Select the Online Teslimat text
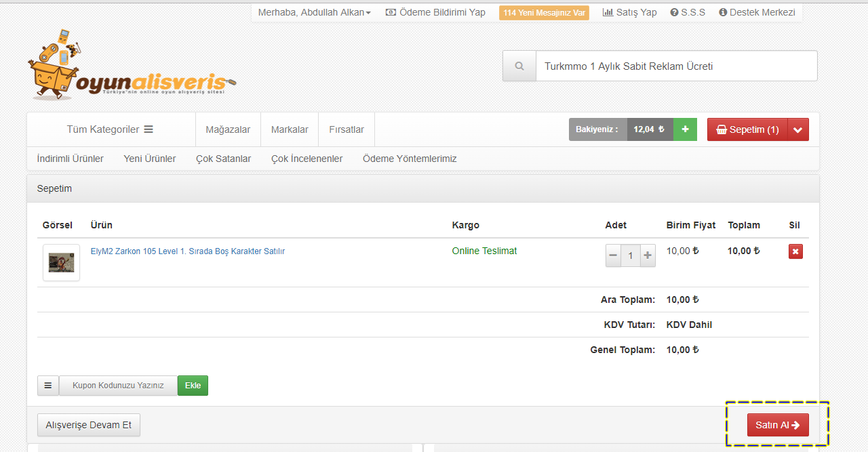The width and height of the screenshot is (868, 452). click(x=484, y=251)
